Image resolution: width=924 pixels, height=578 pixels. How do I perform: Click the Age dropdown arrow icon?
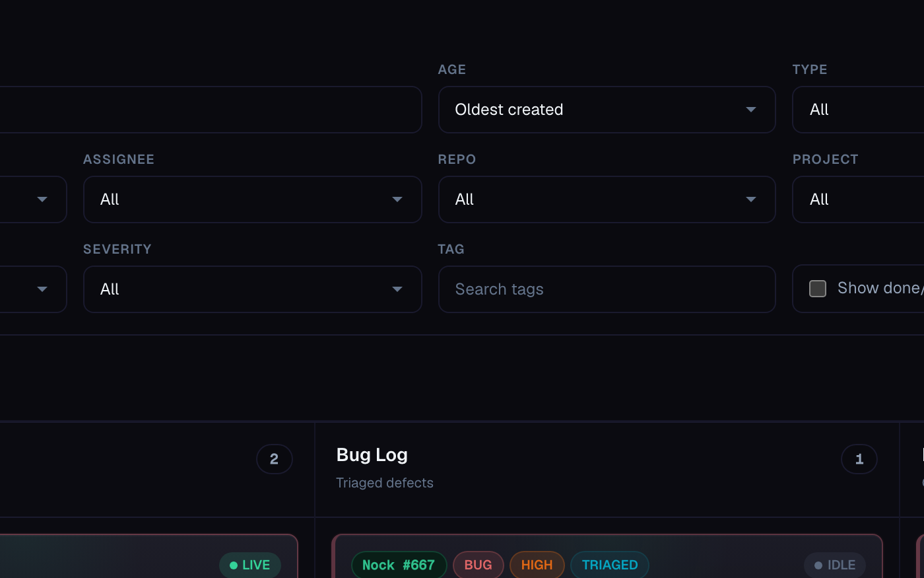click(x=751, y=110)
